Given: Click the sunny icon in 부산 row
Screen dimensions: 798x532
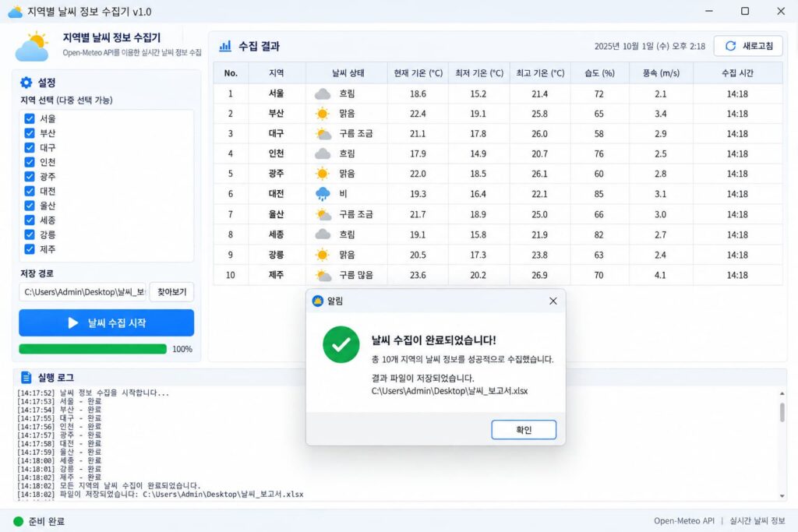Looking at the screenshot, I should 323,114.
